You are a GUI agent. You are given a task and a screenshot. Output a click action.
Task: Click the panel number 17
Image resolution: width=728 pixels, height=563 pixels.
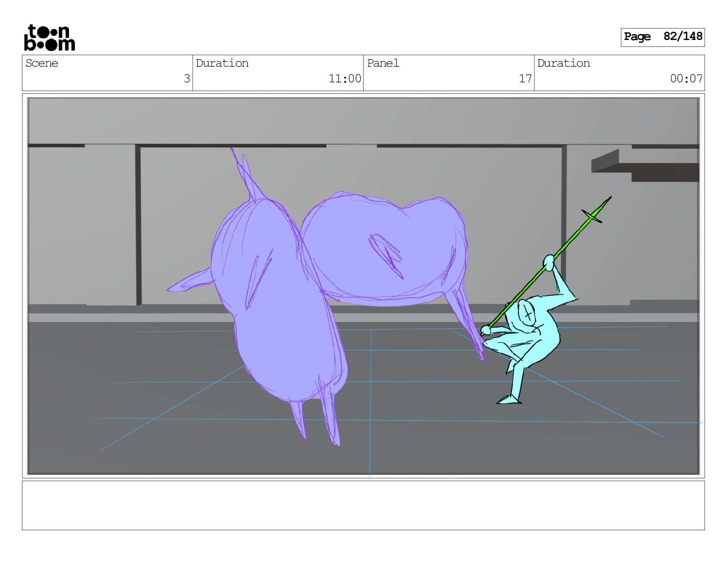[525, 79]
